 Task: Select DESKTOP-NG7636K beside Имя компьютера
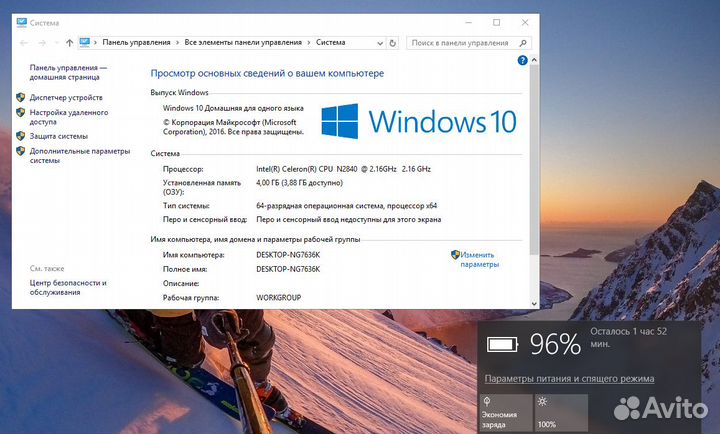pyautogui.click(x=288, y=255)
